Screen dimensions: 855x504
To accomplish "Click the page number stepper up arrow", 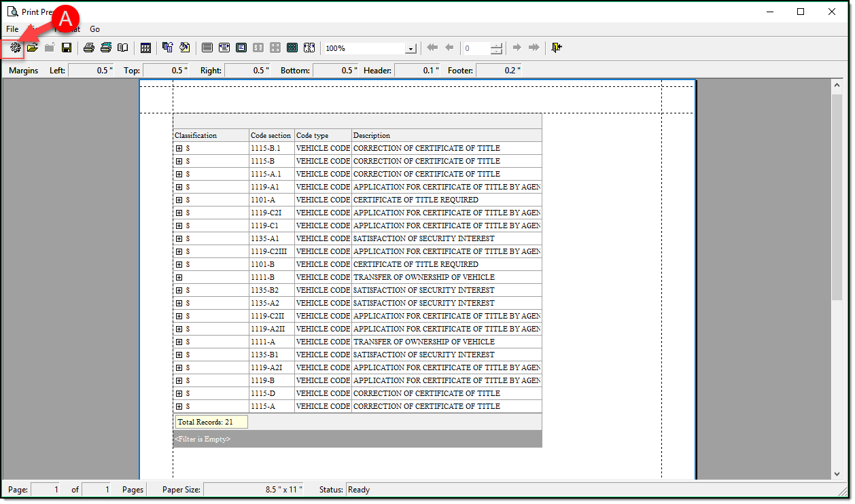I will coord(497,46).
